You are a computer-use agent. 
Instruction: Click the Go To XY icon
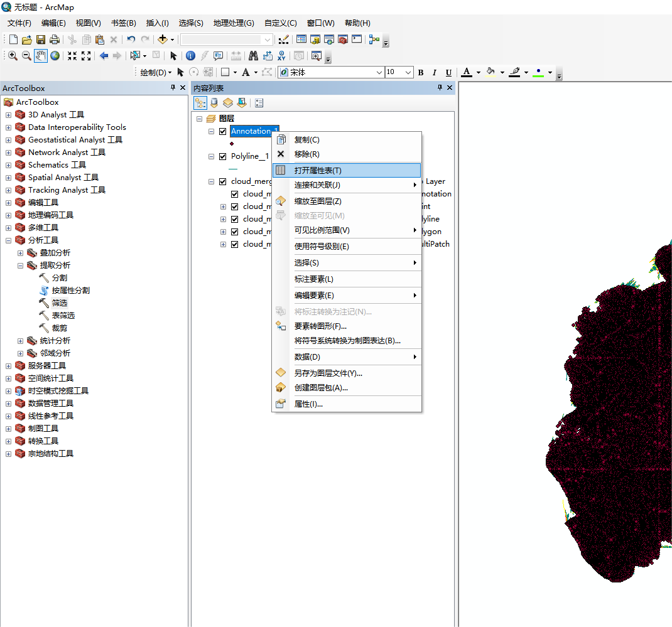tap(281, 56)
